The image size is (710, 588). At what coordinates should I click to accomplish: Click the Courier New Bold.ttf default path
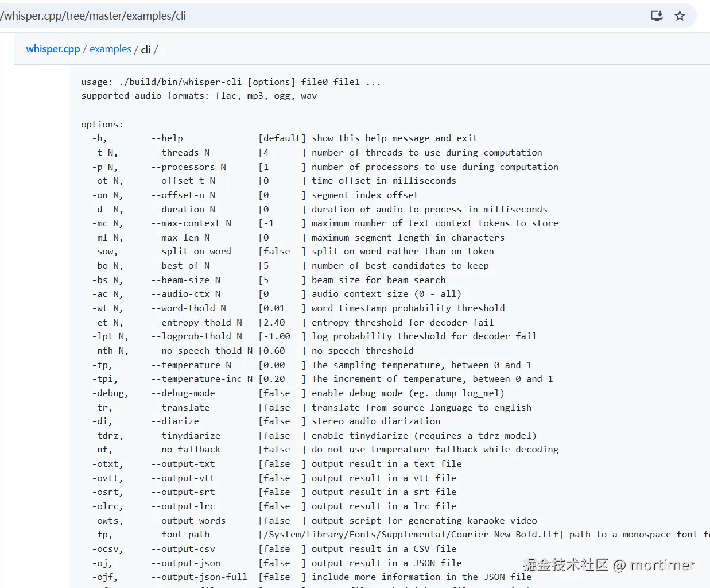pyautogui.click(x=411, y=535)
